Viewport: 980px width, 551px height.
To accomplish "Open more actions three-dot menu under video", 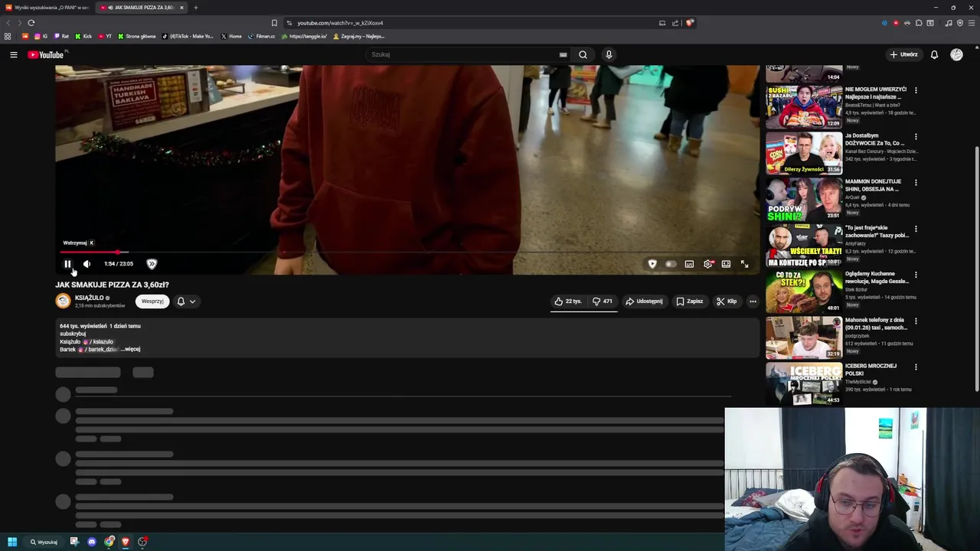I will coord(753,302).
